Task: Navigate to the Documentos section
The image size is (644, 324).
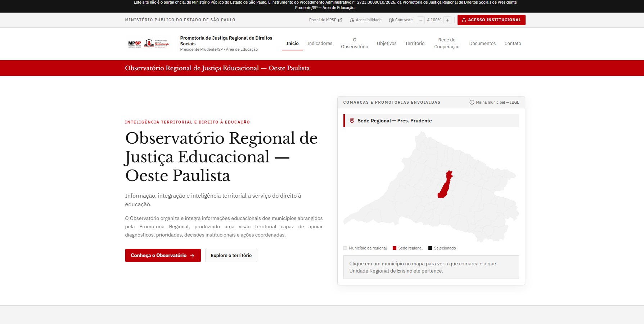Action: coord(482,44)
